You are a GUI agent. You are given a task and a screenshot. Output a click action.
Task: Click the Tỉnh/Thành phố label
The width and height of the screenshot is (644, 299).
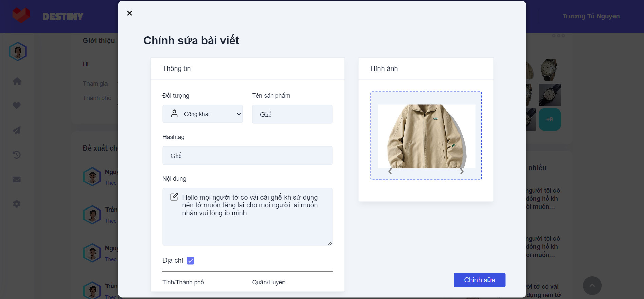click(183, 282)
